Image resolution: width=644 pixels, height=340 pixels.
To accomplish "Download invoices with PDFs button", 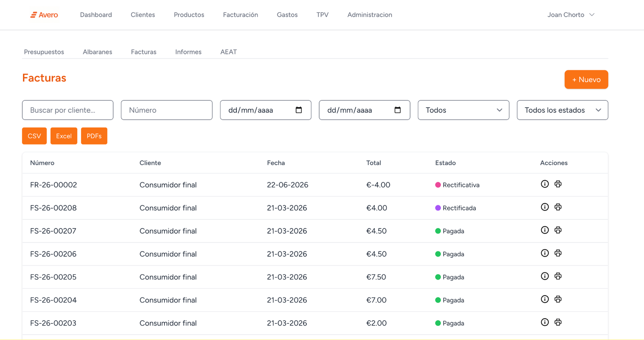I will (94, 136).
